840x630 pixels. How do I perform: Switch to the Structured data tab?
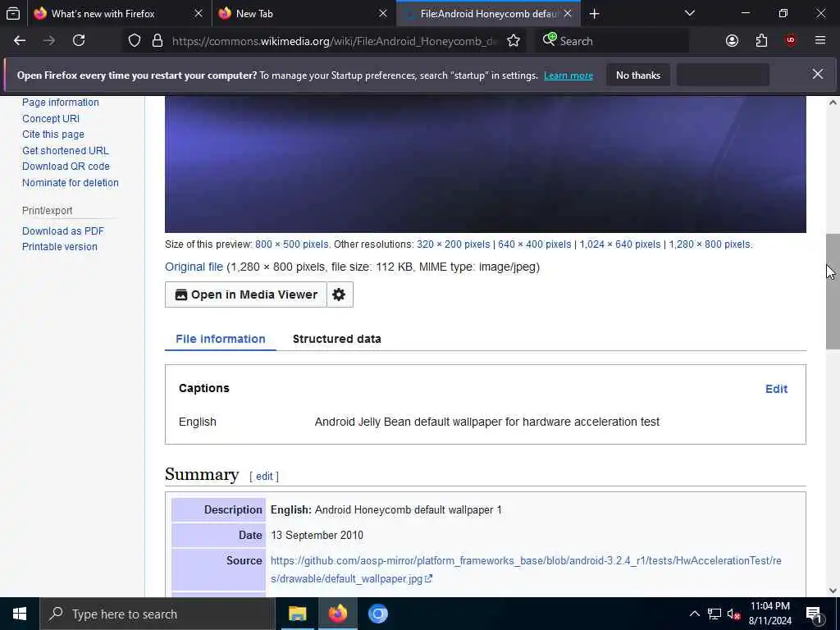(x=337, y=339)
